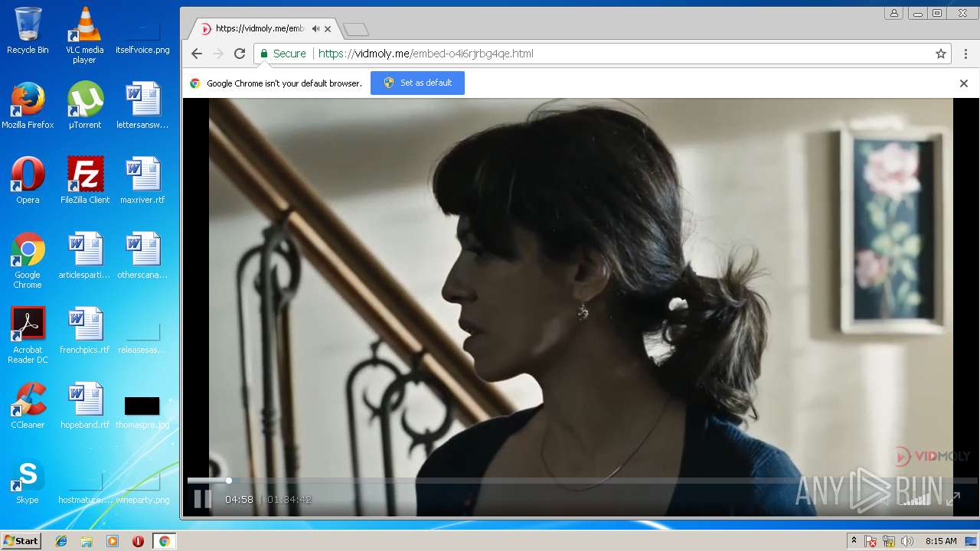Select hopeband.rtf desktop file
This screenshot has width=980, height=551.
84,406
